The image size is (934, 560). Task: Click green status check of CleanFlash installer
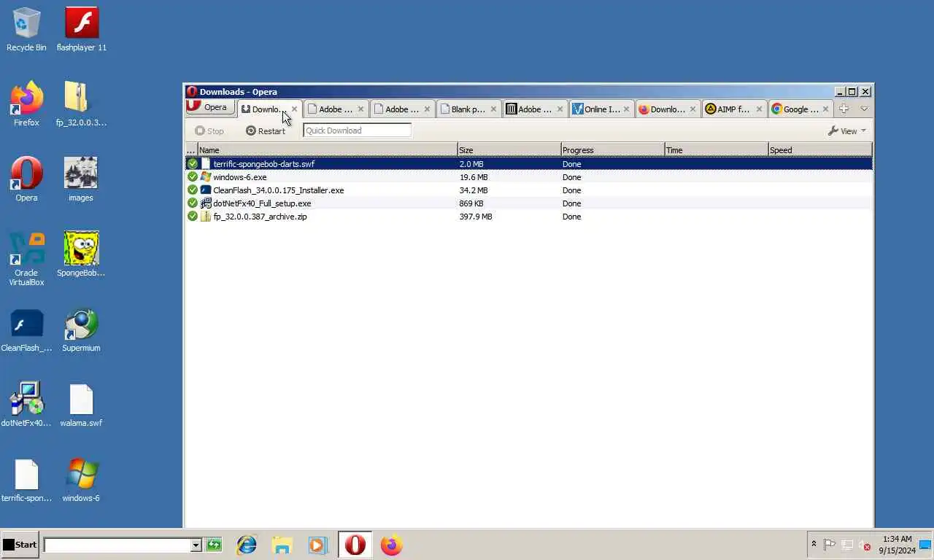[193, 190]
